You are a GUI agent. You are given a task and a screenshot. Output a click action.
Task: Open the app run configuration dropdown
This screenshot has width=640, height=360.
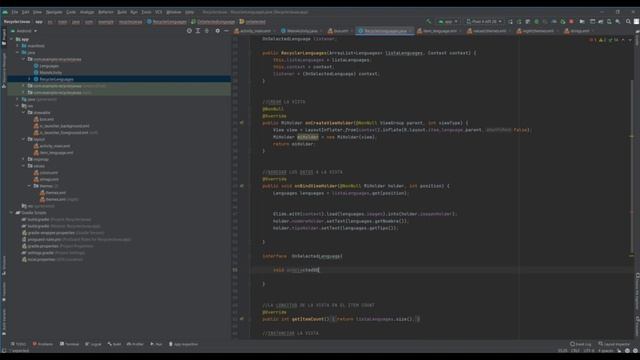[448, 22]
